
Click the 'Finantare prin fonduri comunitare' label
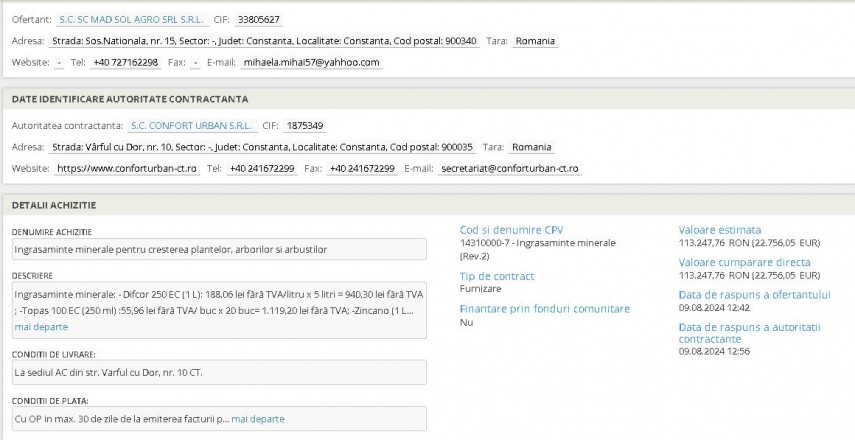544,309
